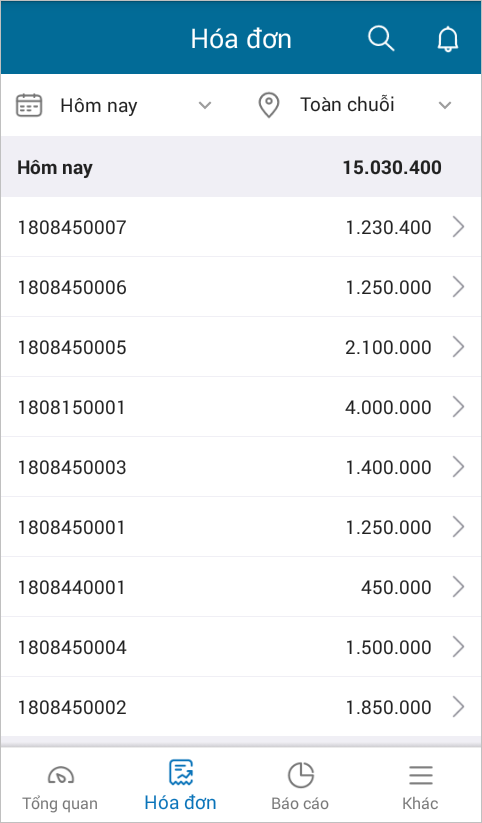The width and height of the screenshot is (482, 823).
Task: Click the location pin icon
Action: 269,105
